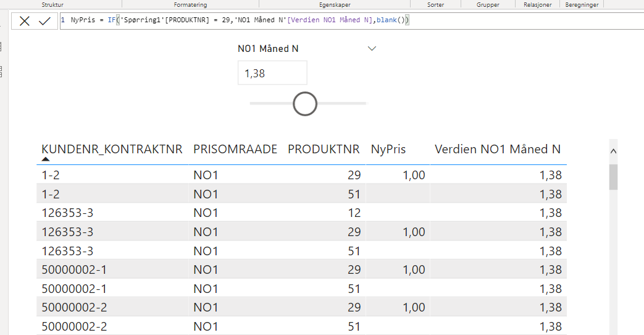The width and height of the screenshot is (644, 335).
Task: Click the sort arrow under KUNDENR_KONTRAKTNR
Action: [x=46, y=159]
